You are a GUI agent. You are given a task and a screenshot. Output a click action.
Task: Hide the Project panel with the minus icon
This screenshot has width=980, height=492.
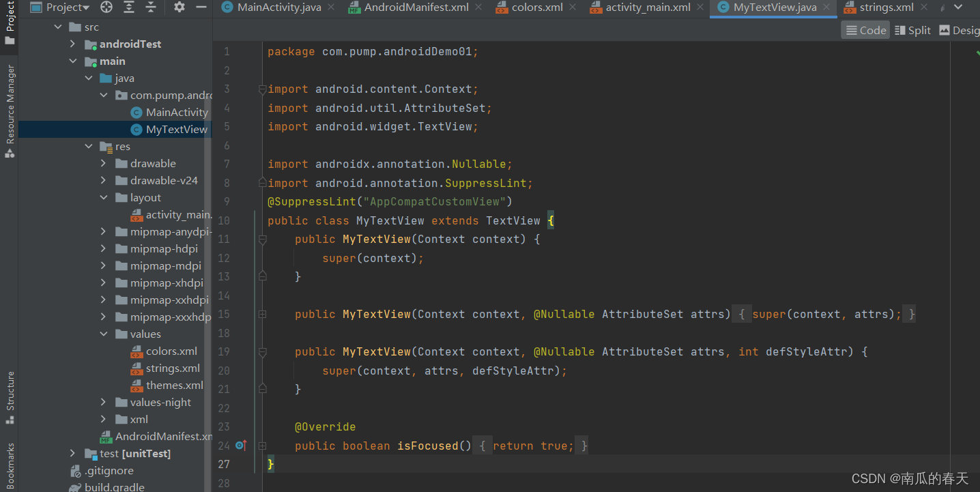[201, 8]
